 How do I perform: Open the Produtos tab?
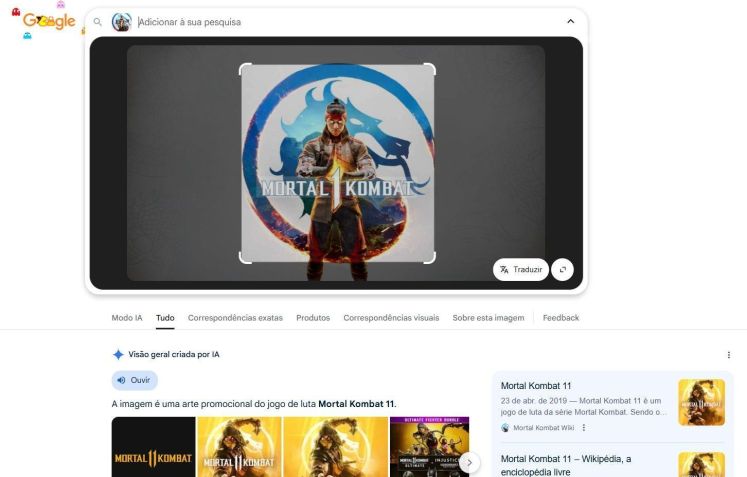[x=313, y=318]
